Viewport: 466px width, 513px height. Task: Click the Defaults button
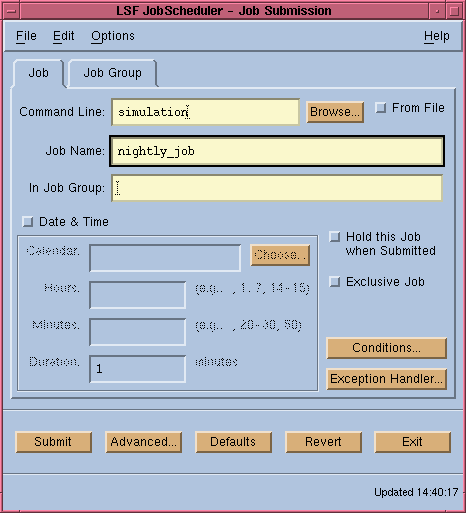coord(233,442)
